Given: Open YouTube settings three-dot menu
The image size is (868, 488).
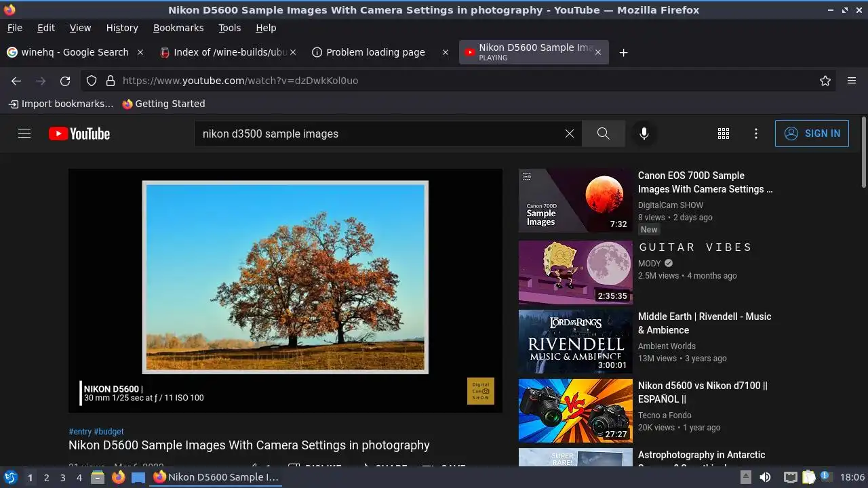Looking at the screenshot, I should [x=756, y=134].
